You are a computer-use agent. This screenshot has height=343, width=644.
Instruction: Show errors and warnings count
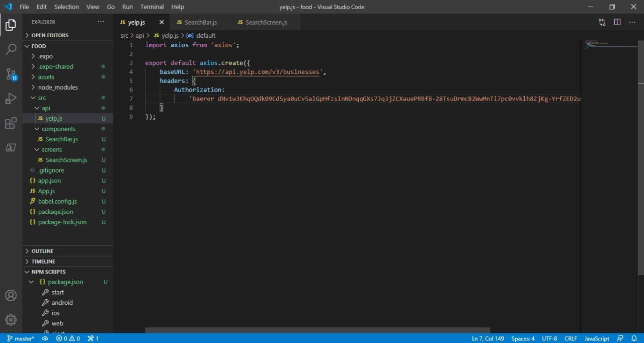[x=68, y=338]
